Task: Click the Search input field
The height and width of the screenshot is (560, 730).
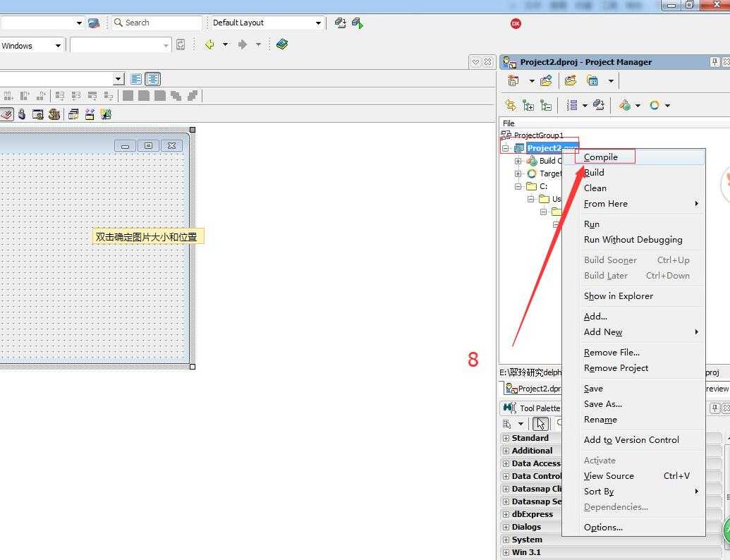Action: click(157, 23)
